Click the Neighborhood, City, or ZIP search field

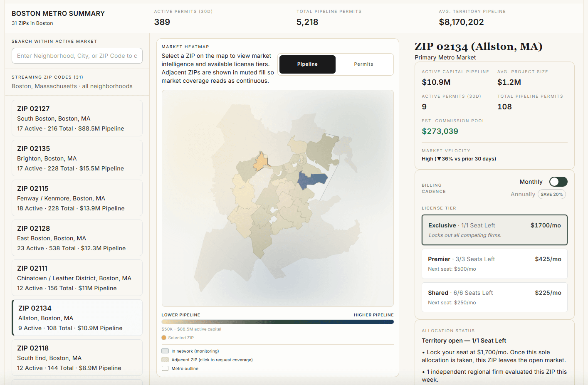click(77, 56)
